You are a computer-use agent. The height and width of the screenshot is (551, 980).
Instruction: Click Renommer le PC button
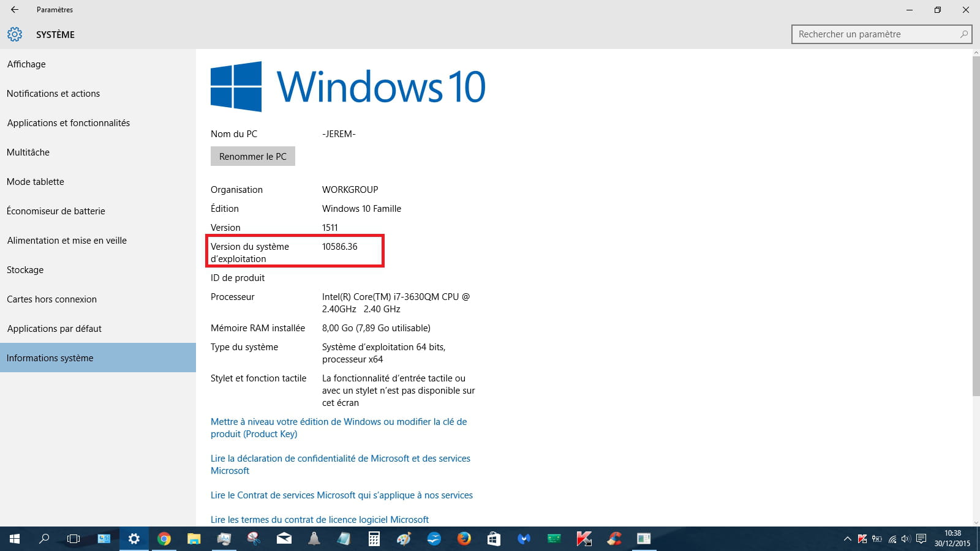pos(253,156)
